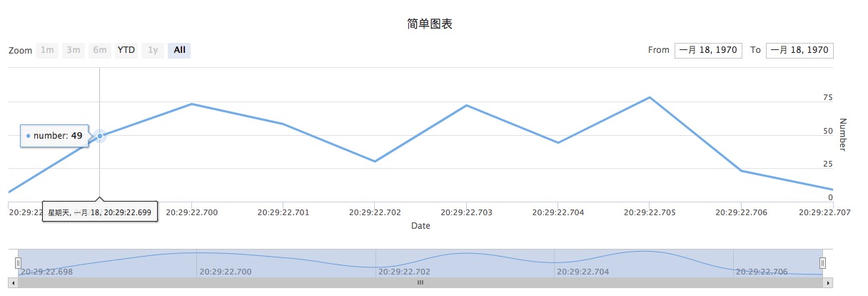
Task: Click the highlighted data point marker at 49
Action: tap(100, 136)
